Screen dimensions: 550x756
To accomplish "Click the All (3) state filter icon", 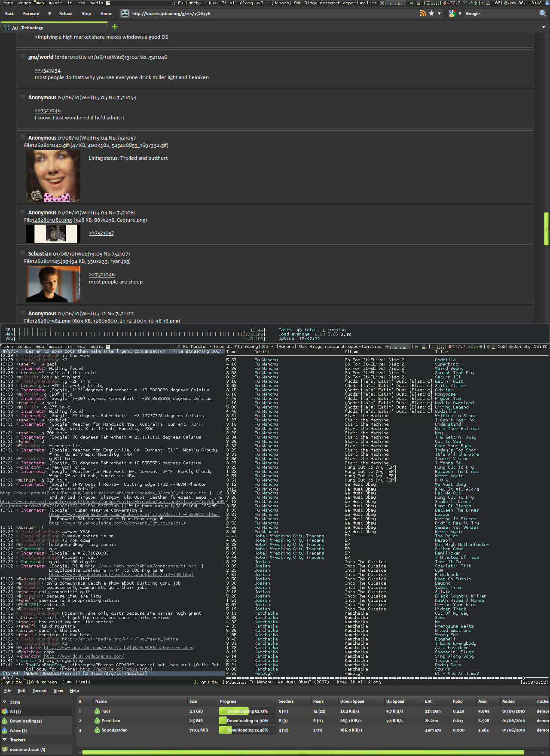I will pyautogui.click(x=5, y=711).
